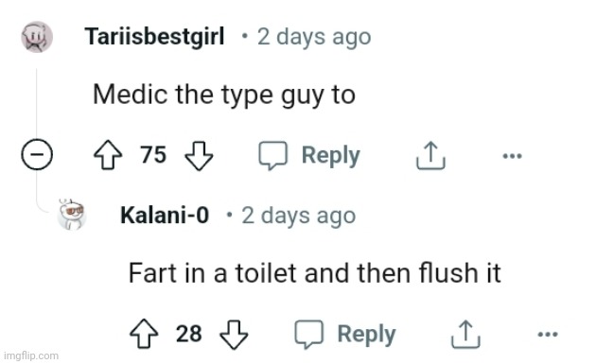Image resolution: width=614 pixels, height=364 pixels.
Task: Click the speech bubble icon beside second Reply
Action: tap(309, 335)
